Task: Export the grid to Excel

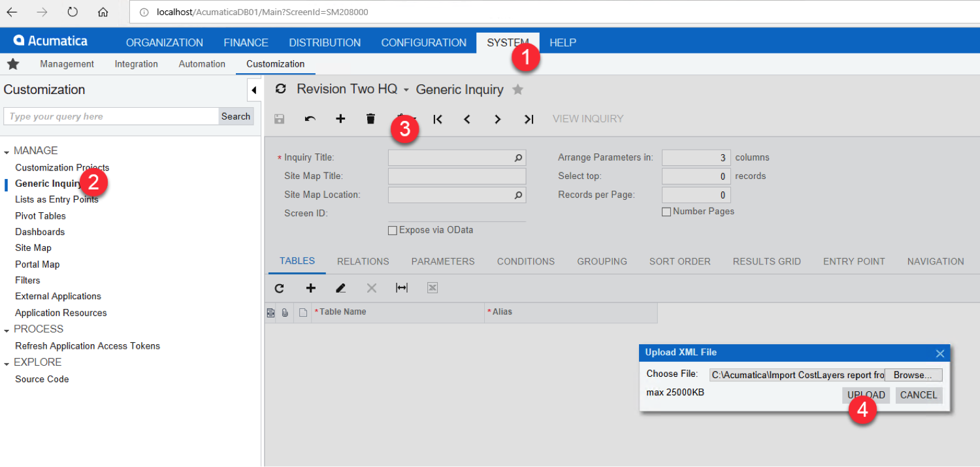Action: tap(432, 287)
